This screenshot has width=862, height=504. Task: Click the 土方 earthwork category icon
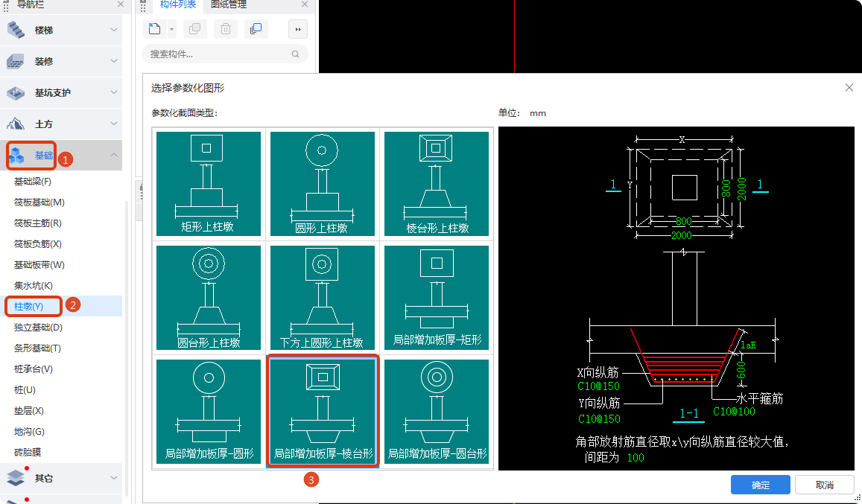coord(16,124)
